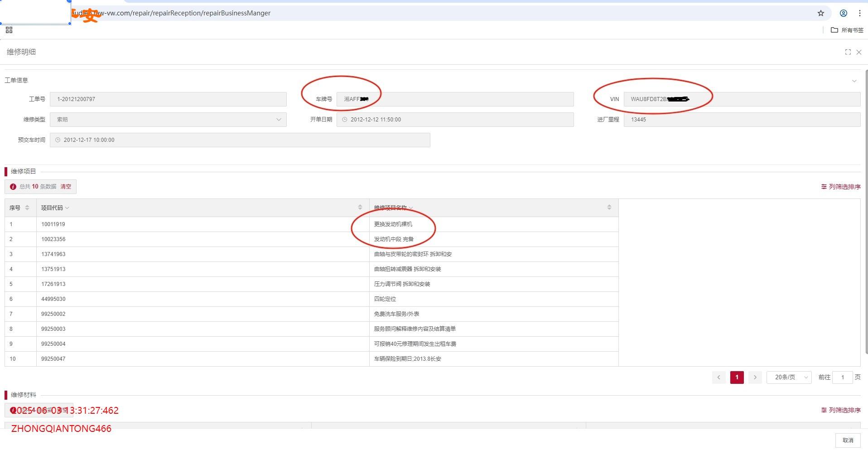Toggle fullscreen for the 维修明细 dialog
This screenshot has width=868, height=450.
pos(848,52)
